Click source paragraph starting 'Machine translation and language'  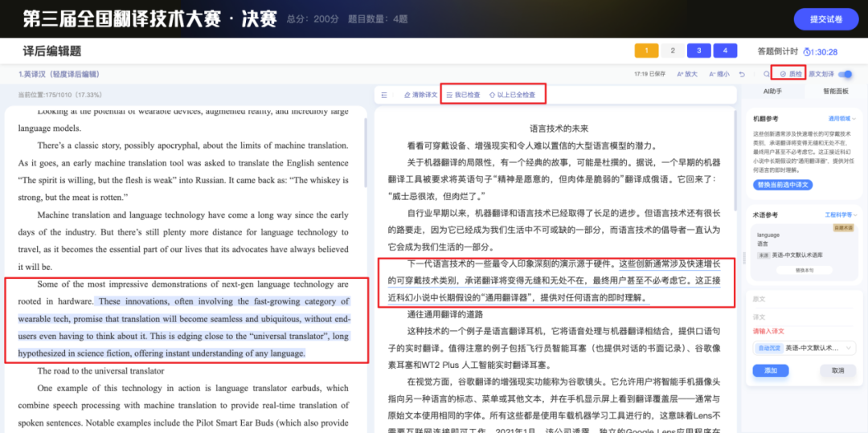coord(184,240)
